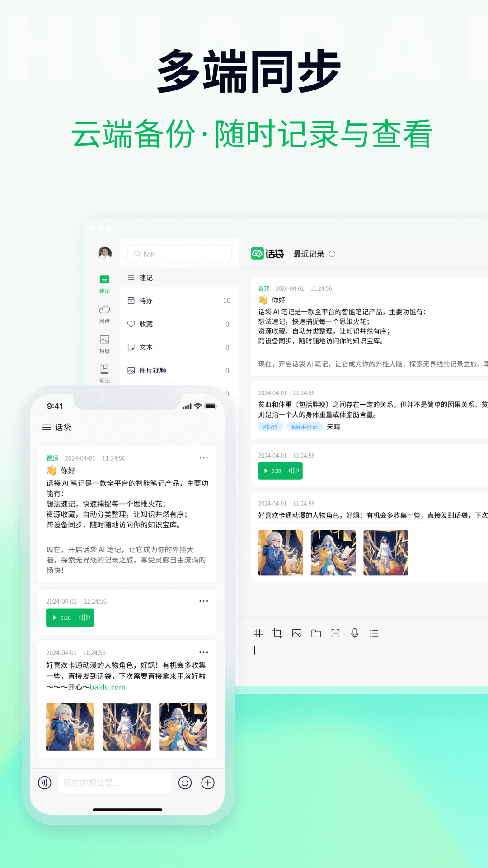Click the 天晴 text in desktop note

(x=333, y=427)
